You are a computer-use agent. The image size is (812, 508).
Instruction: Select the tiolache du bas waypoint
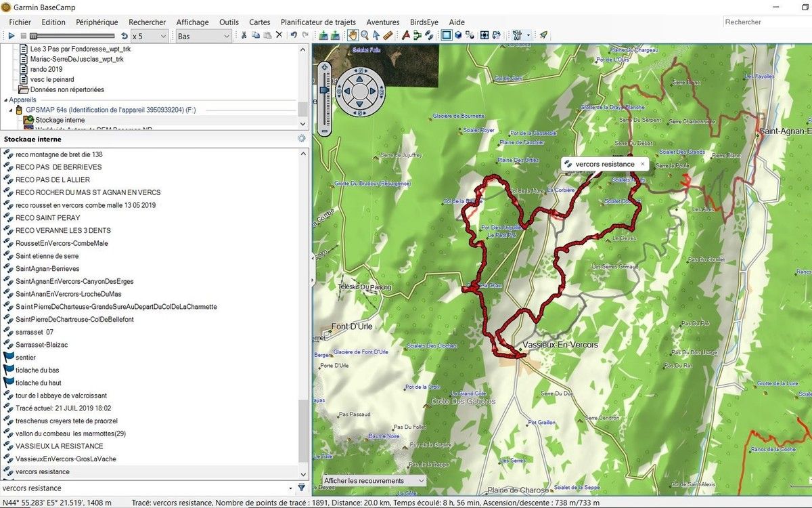click(37, 370)
